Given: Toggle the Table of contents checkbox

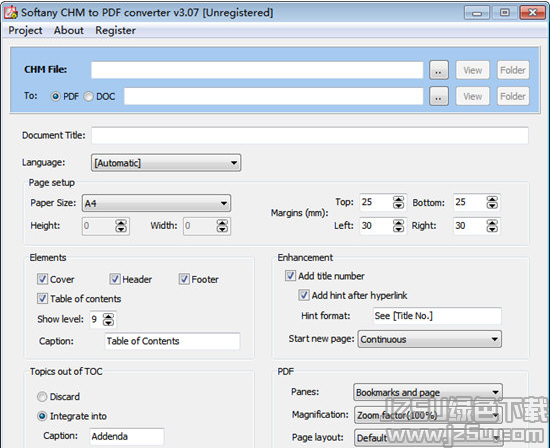Looking at the screenshot, I should pos(42,299).
